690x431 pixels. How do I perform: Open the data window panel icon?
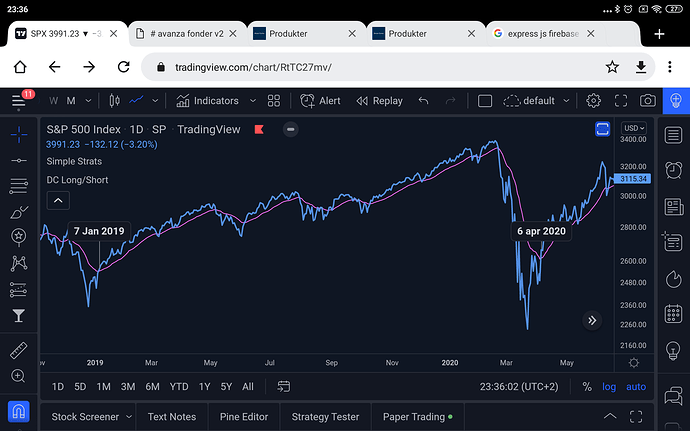672,242
